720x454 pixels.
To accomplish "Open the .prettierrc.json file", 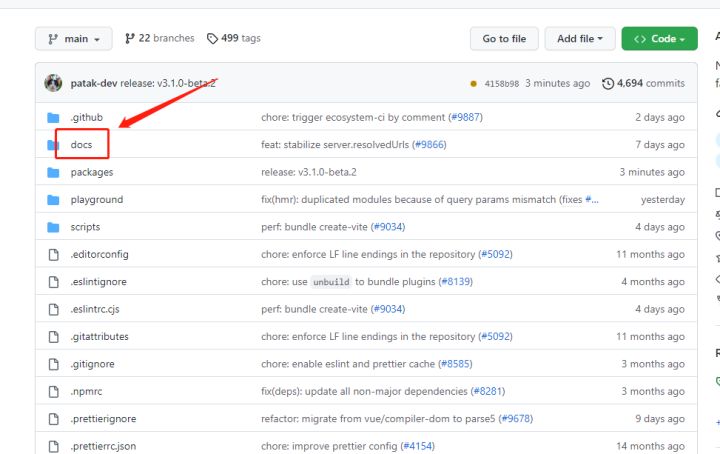I will (x=103, y=446).
